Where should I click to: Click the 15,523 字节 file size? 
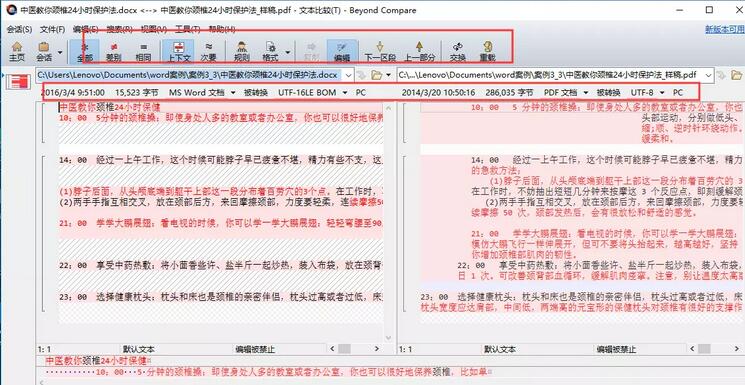pos(137,92)
